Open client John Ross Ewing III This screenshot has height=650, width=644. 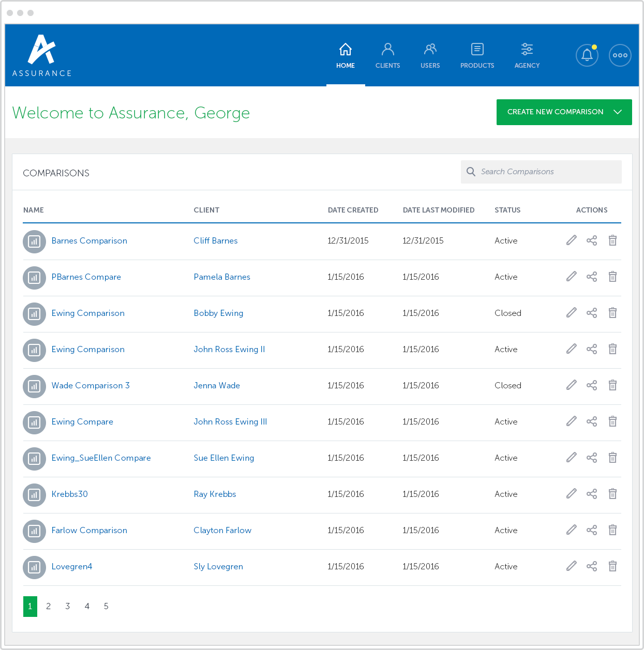pos(230,421)
